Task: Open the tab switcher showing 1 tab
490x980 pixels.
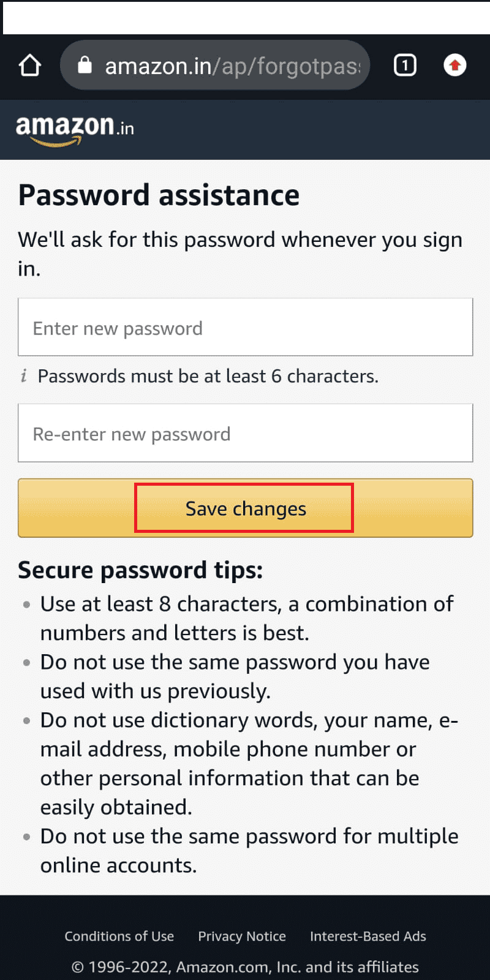Action: pos(404,65)
